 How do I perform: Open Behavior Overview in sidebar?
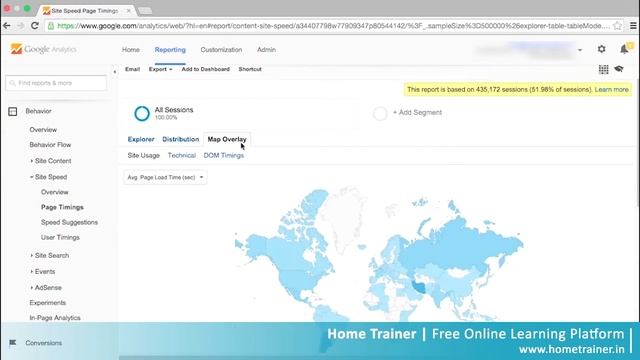(43, 130)
